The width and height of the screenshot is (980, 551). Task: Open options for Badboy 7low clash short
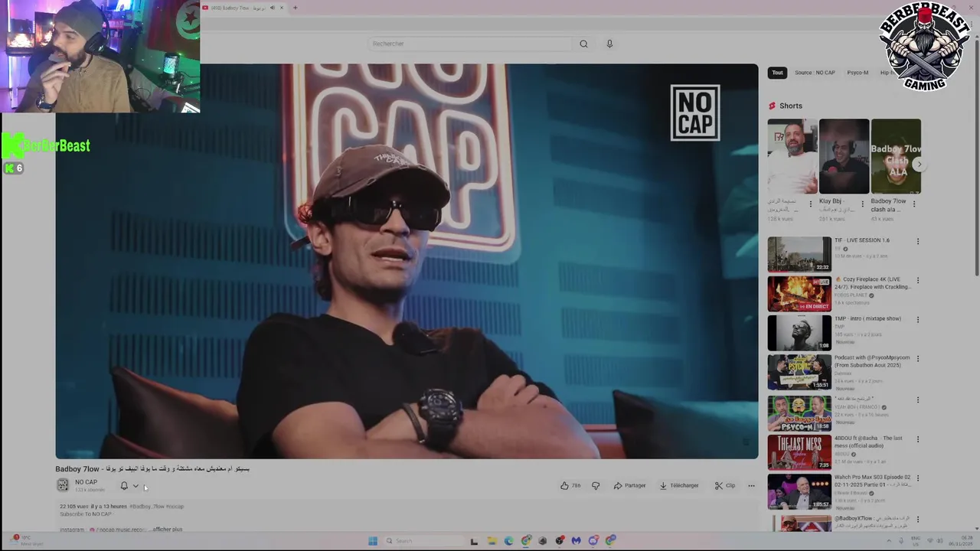pyautogui.click(x=915, y=204)
